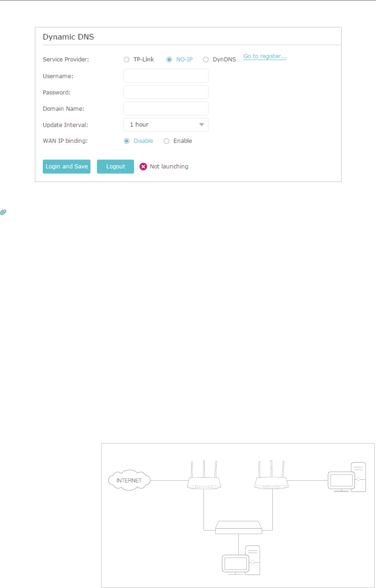
Task: Focus the Username input field
Action: pos(166,76)
